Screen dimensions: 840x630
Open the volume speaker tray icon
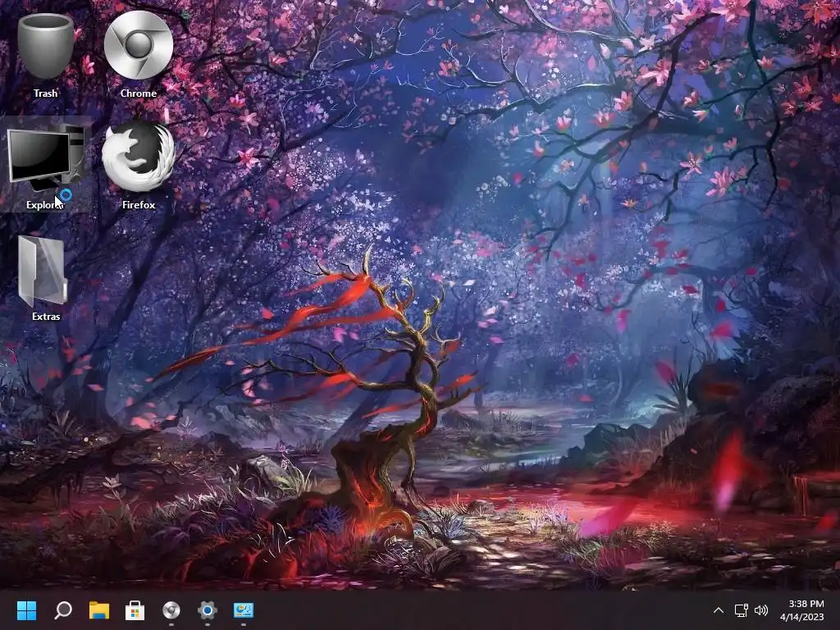761,610
